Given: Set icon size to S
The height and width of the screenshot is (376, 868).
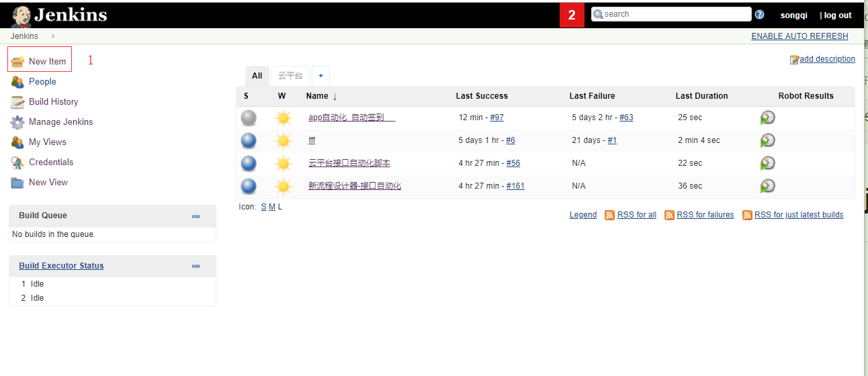Looking at the screenshot, I should click(263, 207).
